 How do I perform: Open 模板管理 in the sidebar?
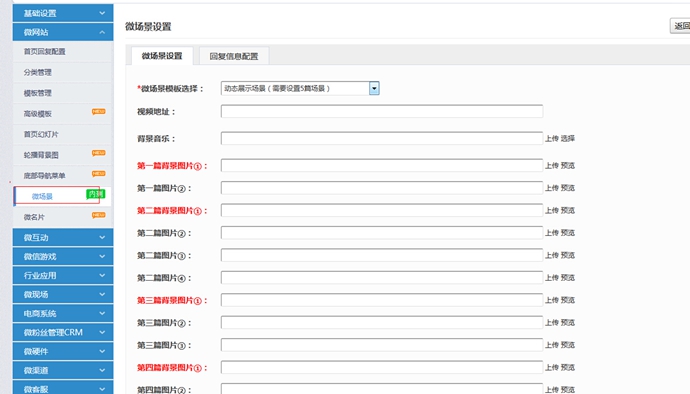pos(63,93)
